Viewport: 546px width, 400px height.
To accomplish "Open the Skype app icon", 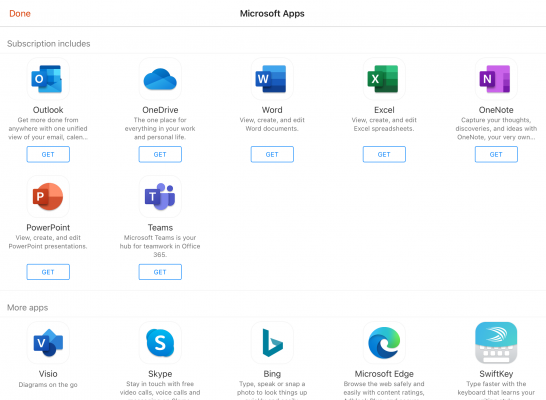I will point(160,343).
